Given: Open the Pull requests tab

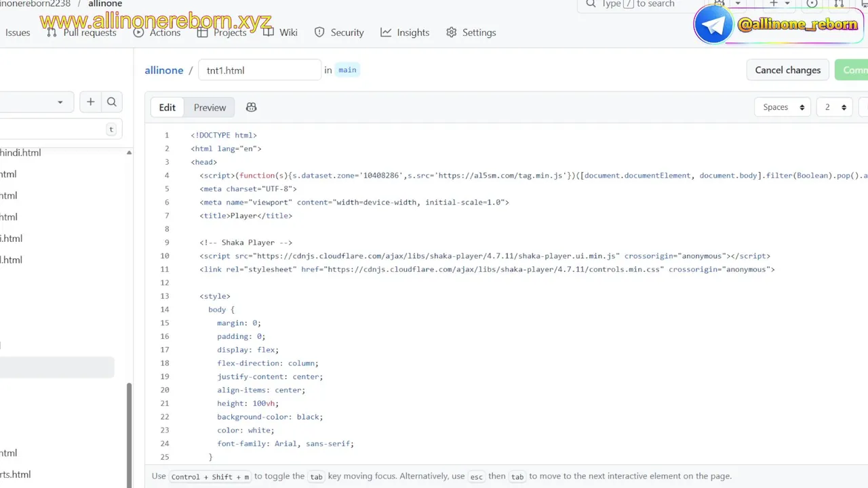Looking at the screenshot, I should (81, 33).
